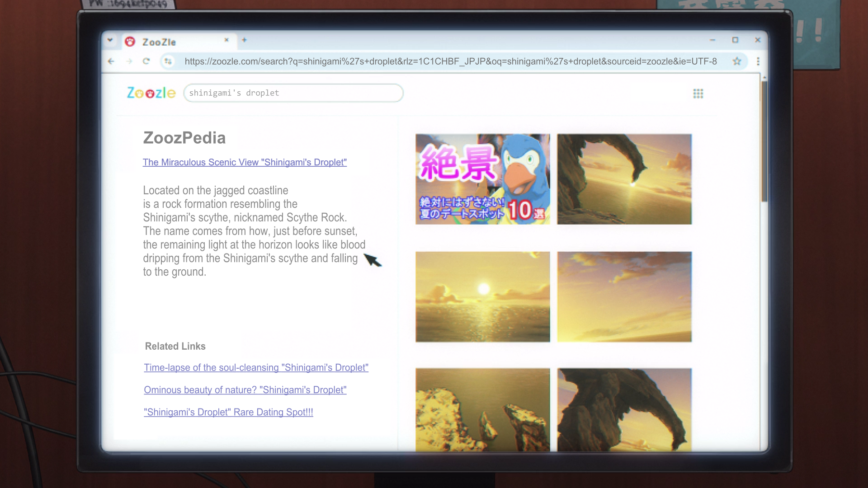Close the ZooZle tab

tap(226, 40)
